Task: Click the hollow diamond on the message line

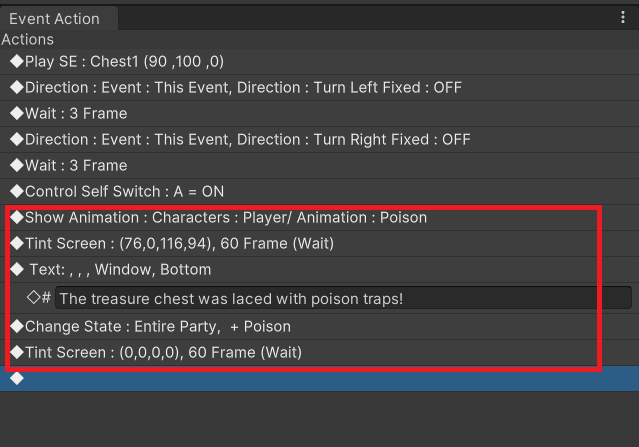Action: pos(33,297)
